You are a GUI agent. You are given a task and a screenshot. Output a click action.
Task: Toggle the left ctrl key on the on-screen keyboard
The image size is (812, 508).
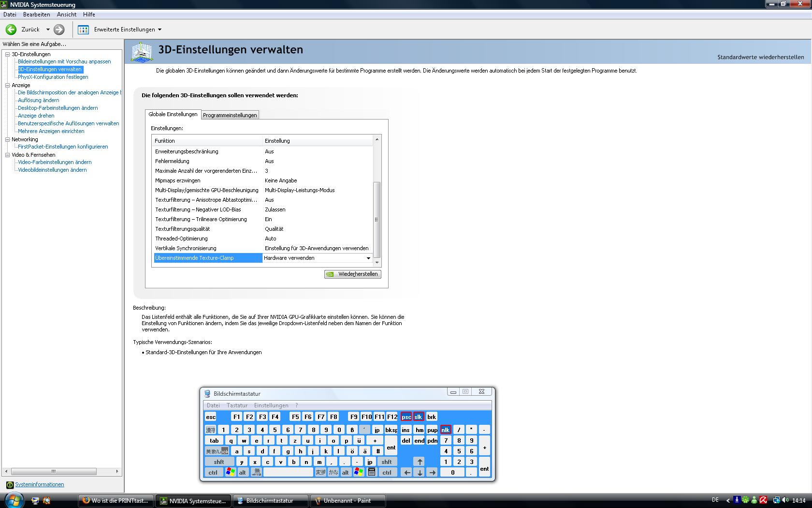pos(213,472)
